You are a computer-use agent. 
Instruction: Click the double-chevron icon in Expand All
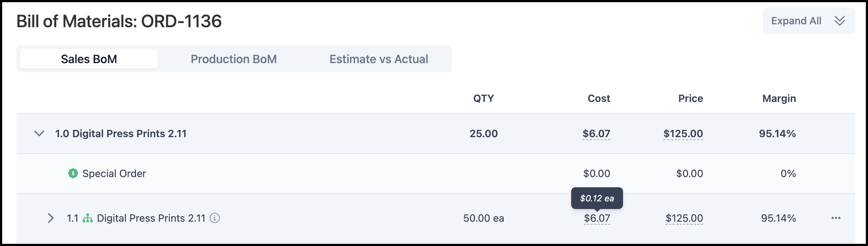[x=840, y=21]
